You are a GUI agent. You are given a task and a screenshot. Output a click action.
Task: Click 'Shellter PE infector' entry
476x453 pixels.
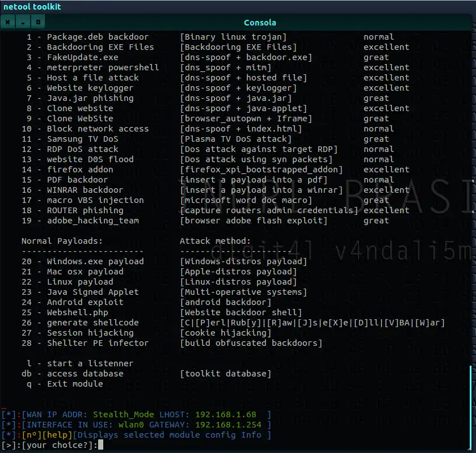click(x=98, y=343)
